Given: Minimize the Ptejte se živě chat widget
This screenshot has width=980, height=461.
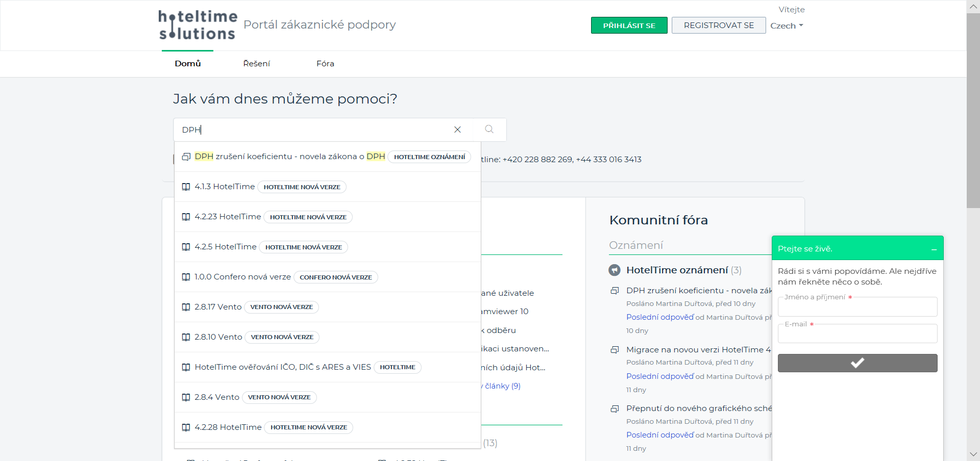Looking at the screenshot, I should [x=934, y=249].
